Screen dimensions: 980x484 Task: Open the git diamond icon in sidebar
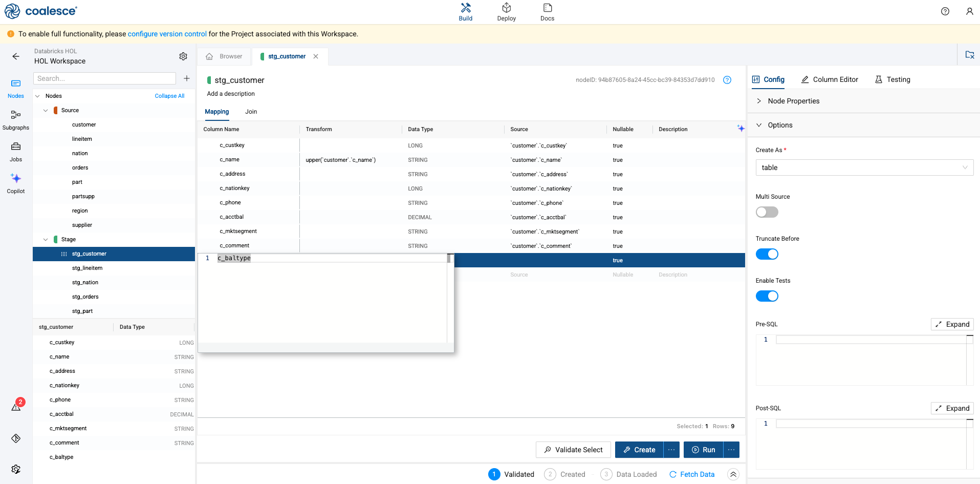tap(16, 438)
